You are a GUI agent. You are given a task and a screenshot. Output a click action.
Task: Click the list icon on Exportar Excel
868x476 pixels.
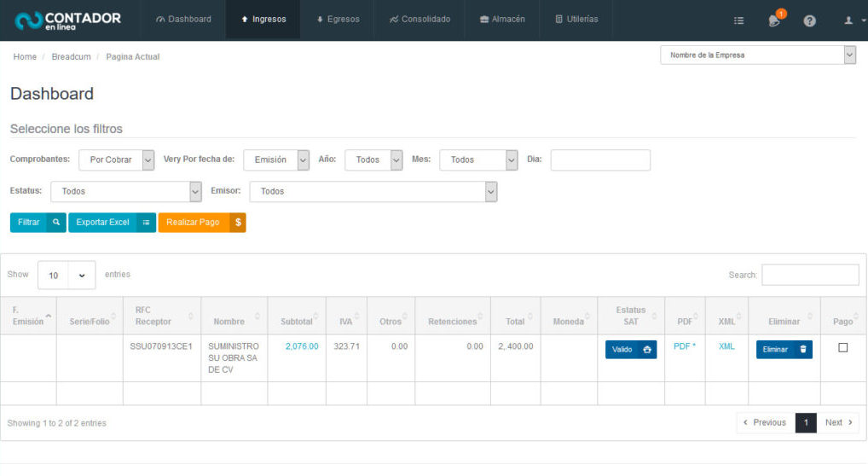tap(146, 222)
